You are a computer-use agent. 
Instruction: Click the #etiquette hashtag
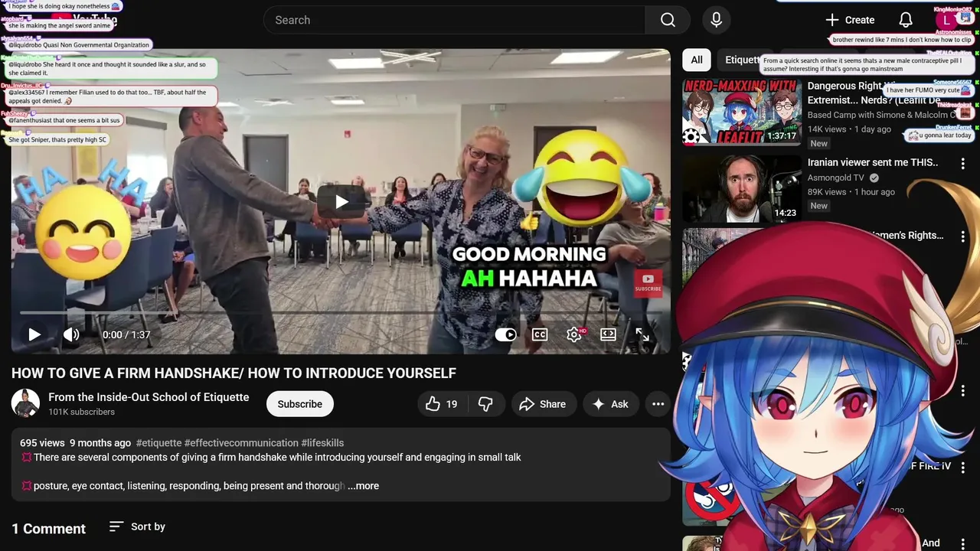tap(158, 443)
